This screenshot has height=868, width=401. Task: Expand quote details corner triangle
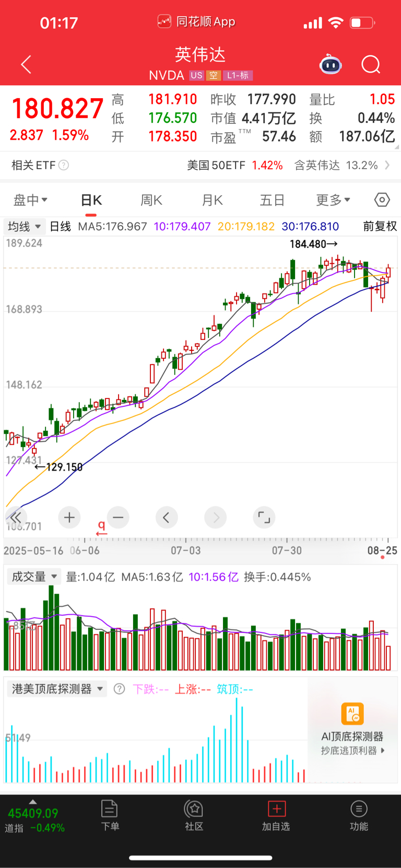(397, 147)
